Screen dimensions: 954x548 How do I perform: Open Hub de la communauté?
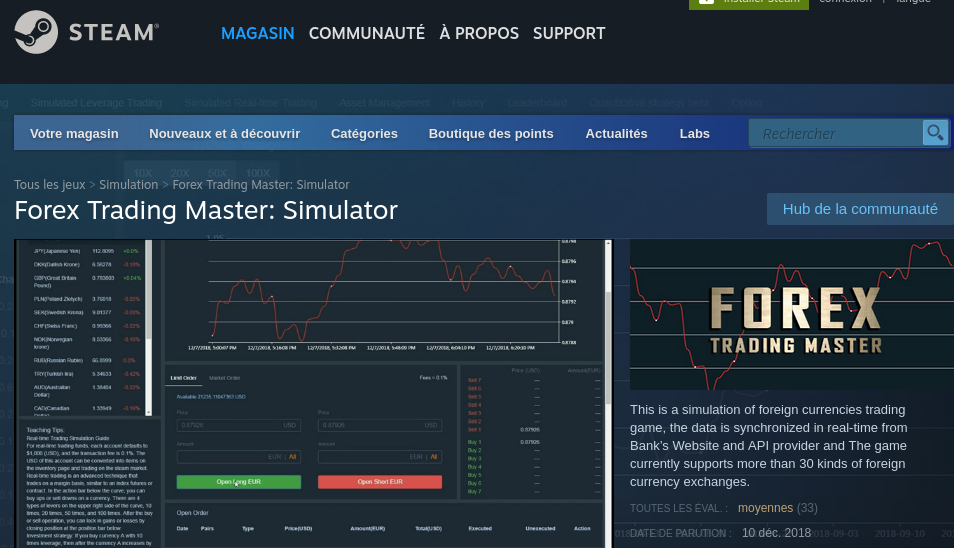(860, 209)
